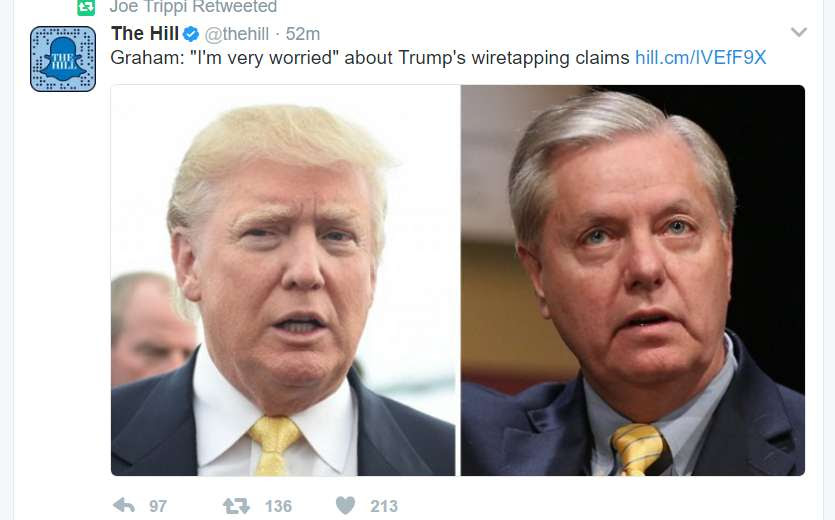This screenshot has width=835, height=520.
Task: Like the tweet with the heart icon
Action: [345, 505]
